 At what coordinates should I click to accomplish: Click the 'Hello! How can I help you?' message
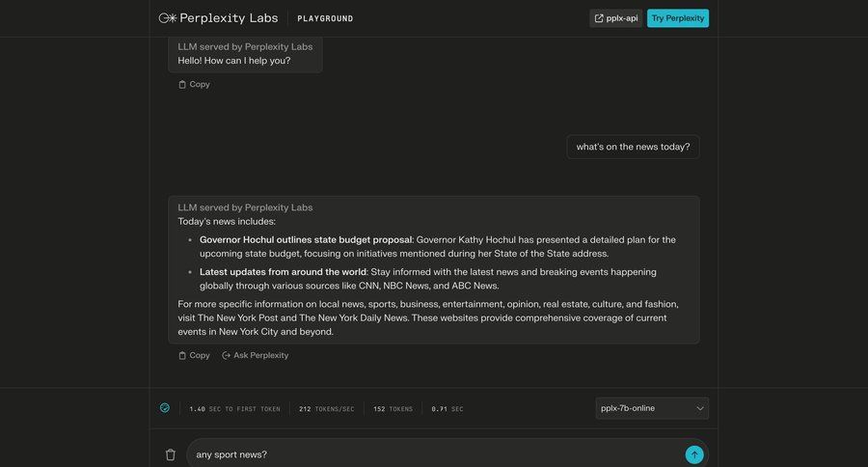pos(234,61)
